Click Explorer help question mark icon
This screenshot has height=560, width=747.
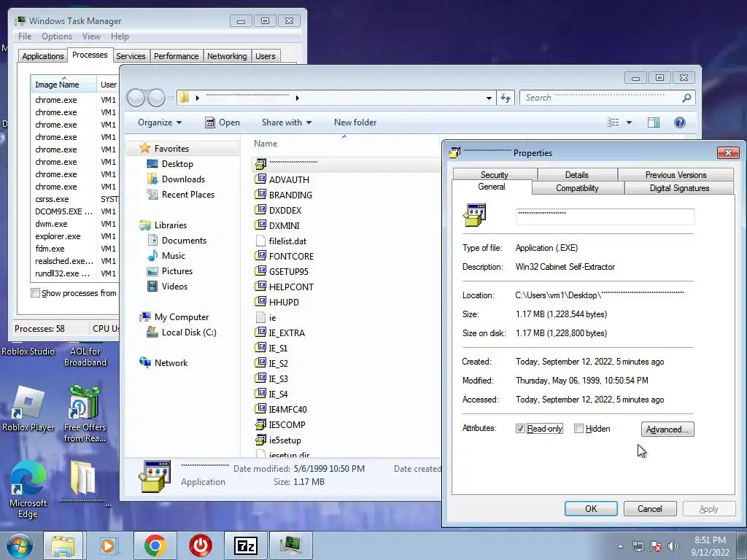point(680,122)
